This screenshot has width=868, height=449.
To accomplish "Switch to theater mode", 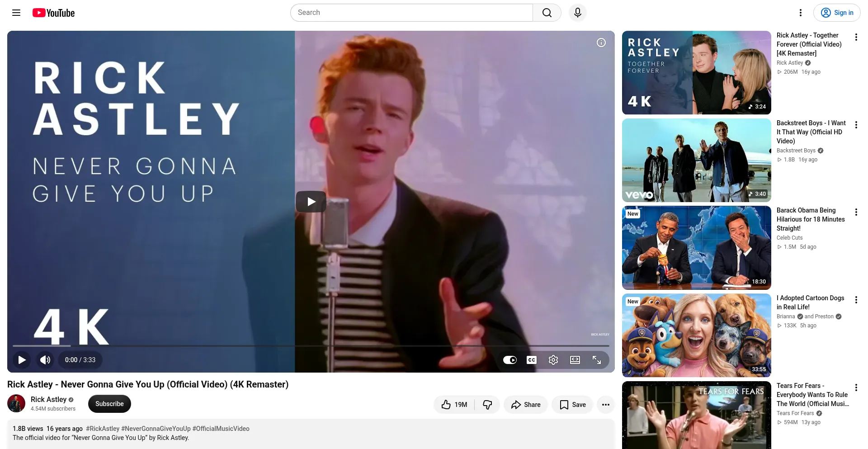I will click(x=575, y=360).
